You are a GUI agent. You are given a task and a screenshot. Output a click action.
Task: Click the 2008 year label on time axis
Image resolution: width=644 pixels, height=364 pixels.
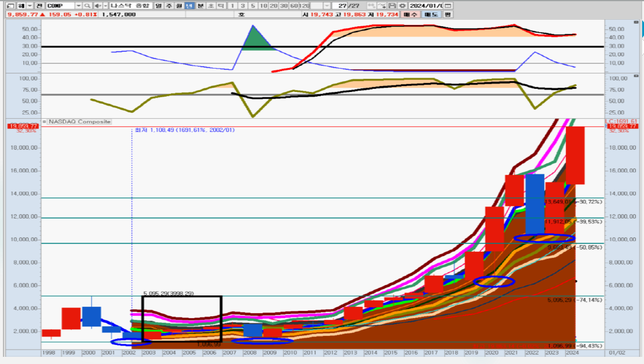pos(250,353)
